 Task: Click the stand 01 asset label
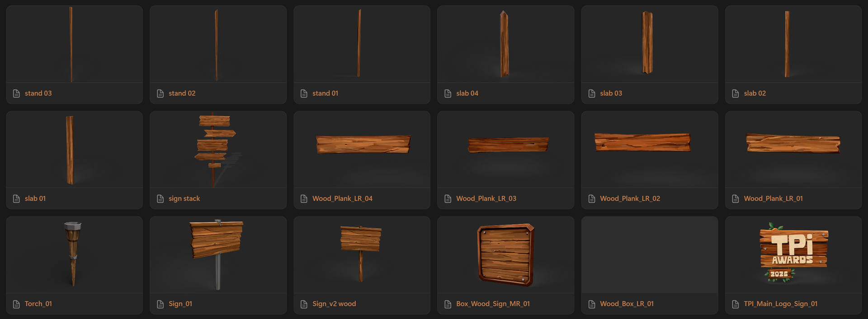[325, 93]
